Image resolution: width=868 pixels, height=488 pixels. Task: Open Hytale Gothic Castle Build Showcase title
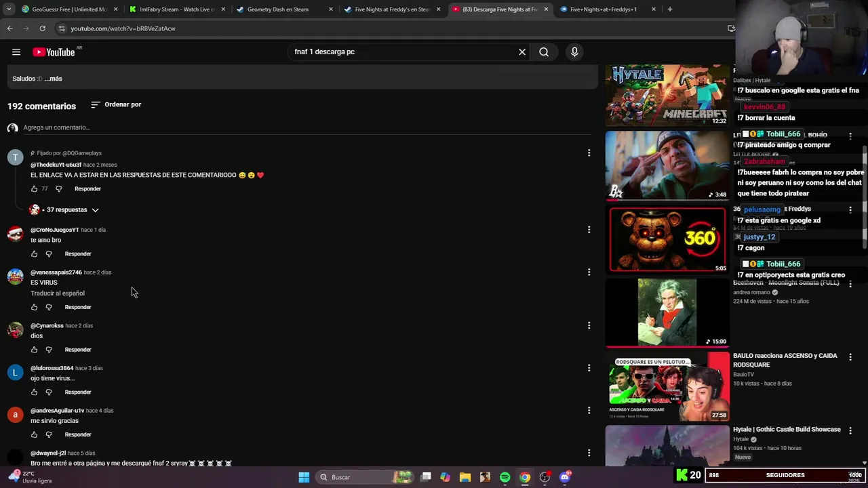[787, 430]
